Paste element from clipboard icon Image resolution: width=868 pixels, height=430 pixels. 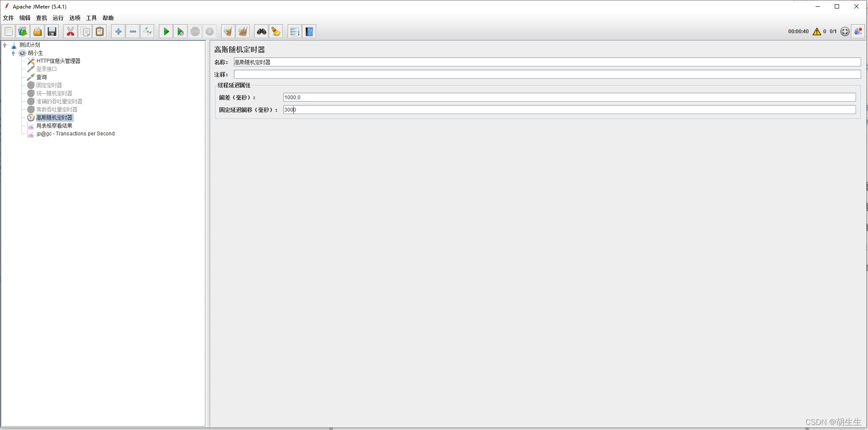point(99,31)
